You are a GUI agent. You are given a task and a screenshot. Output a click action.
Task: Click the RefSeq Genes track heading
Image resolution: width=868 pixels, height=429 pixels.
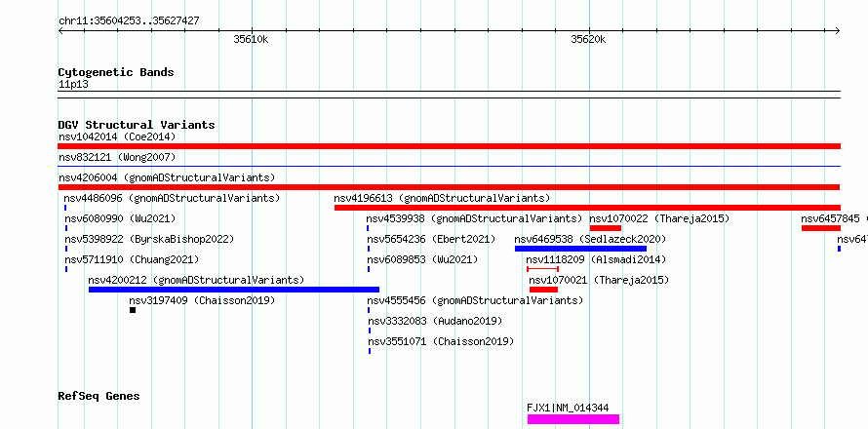tap(99, 397)
